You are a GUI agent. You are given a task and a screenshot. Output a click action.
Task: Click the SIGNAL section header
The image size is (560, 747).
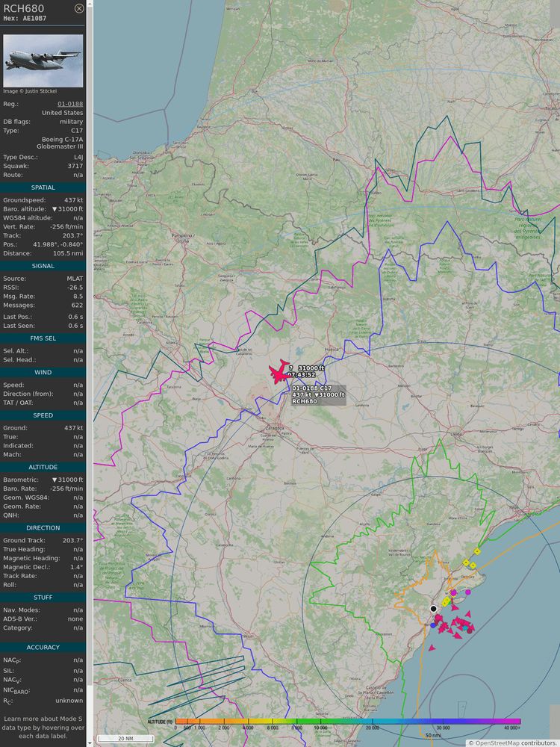[43, 266]
